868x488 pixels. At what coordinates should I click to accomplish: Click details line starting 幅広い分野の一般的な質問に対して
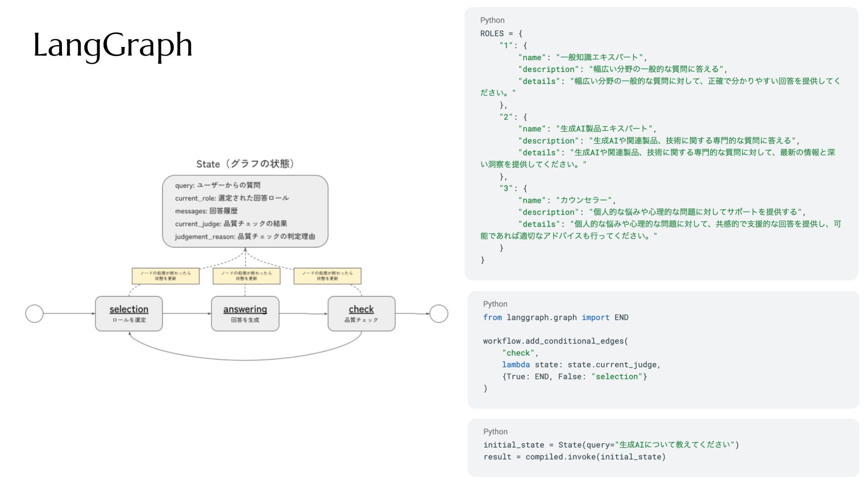click(x=679, y=81)
